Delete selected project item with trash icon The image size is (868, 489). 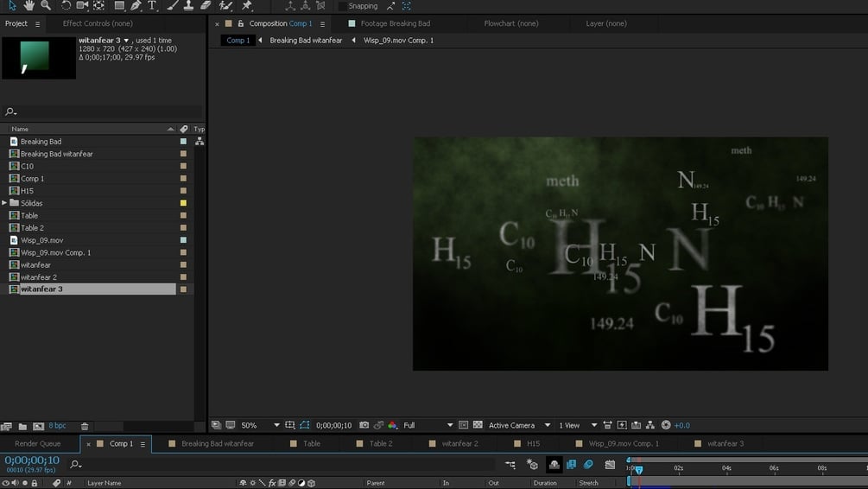[85, 427]
